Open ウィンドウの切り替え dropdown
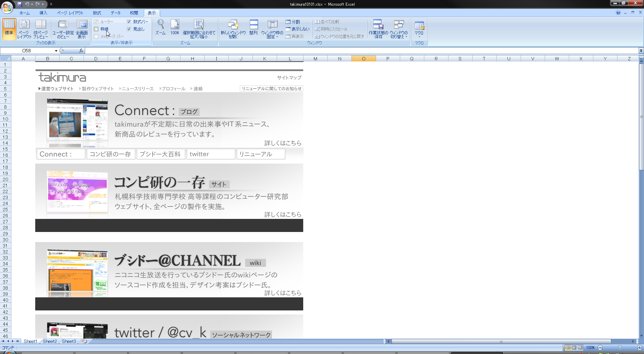 398,29
